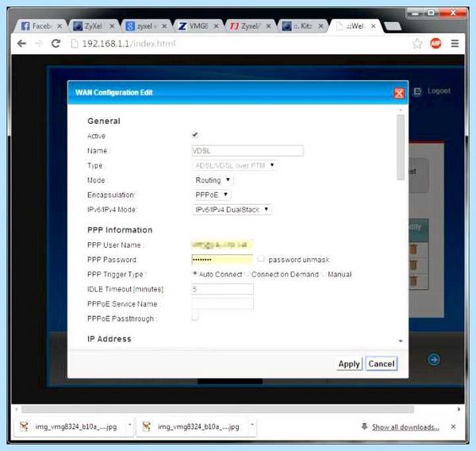Click the Logout icon in router page
Image resolution: width=476 pixels, height=451 pixels.
click(418, 91)
